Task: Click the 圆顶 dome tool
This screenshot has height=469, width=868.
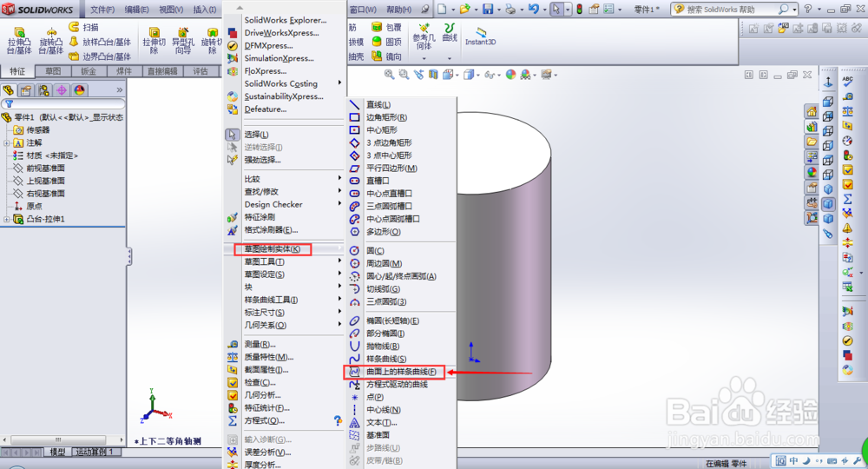Action: tap(386, 42)
